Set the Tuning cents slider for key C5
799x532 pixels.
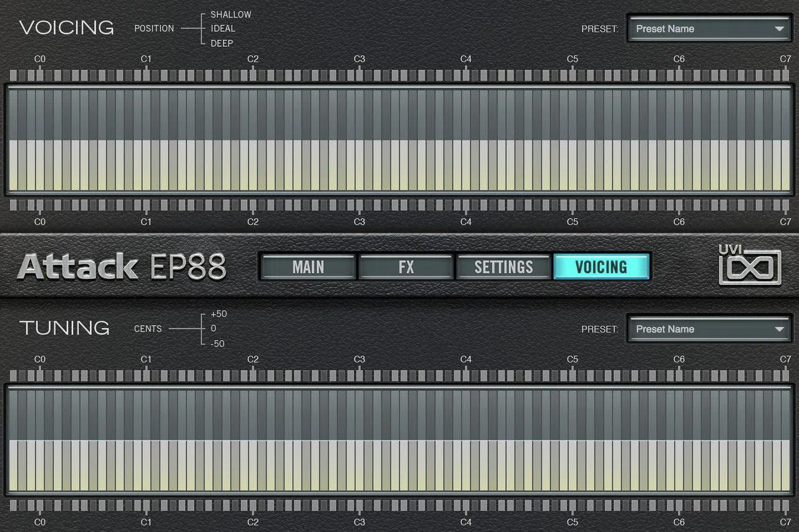[x=572, y=440]
